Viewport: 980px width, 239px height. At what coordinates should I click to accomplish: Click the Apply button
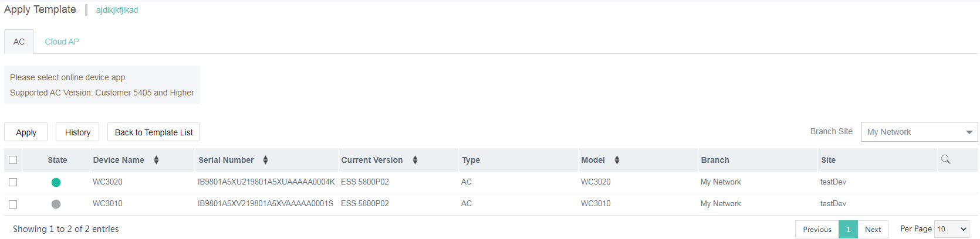pyautogui.click(x=26, y=132)
